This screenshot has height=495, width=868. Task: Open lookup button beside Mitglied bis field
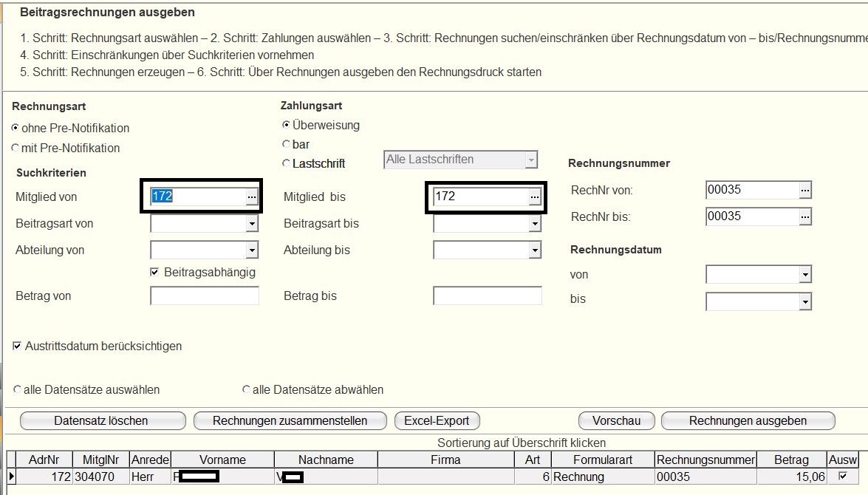[534, 197]
